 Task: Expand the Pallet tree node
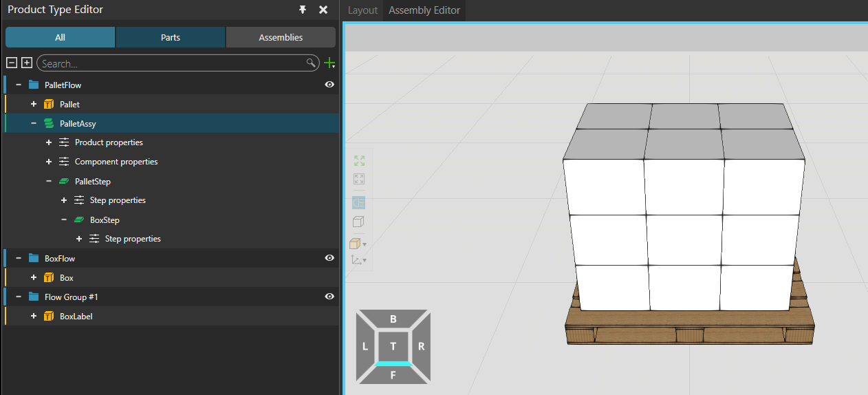tap(33, 105)
